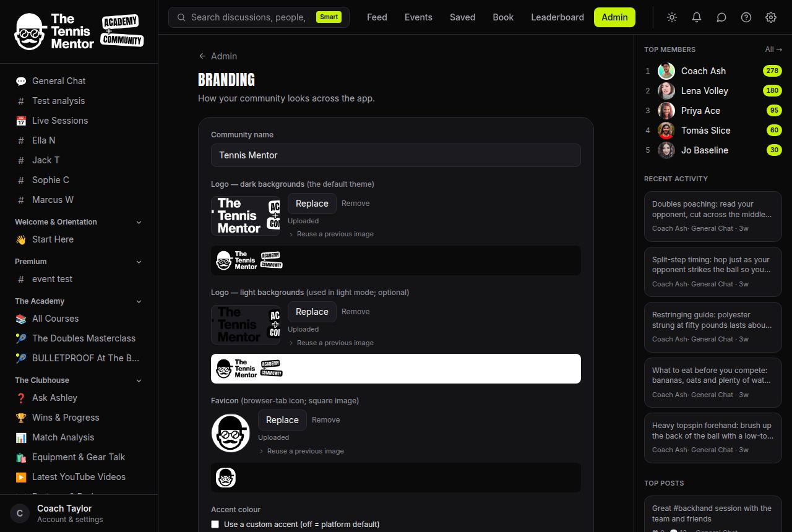Open the Test analysis channel
The width and height of the screenshot is (792, 532).
point(79,101)
